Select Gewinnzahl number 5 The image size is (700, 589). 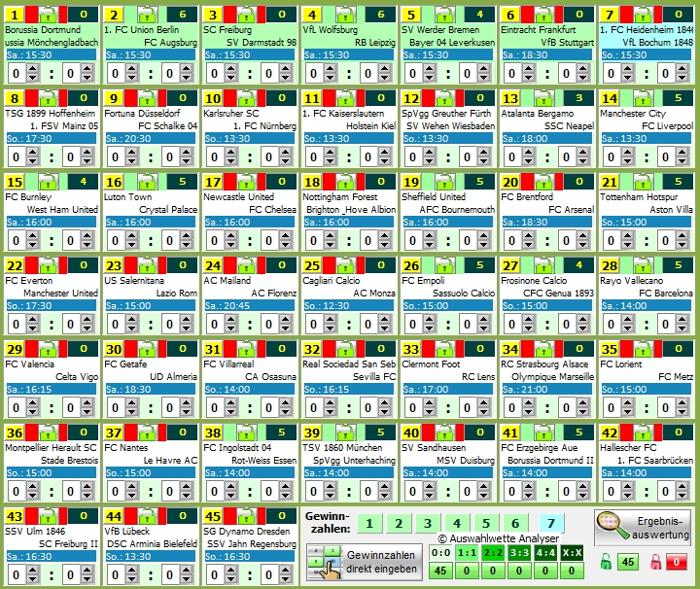point(486,524)
